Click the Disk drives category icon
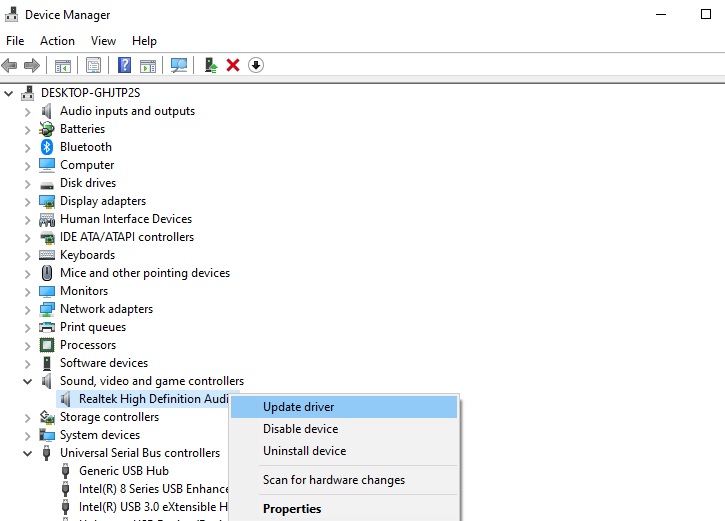 point(47,185)
